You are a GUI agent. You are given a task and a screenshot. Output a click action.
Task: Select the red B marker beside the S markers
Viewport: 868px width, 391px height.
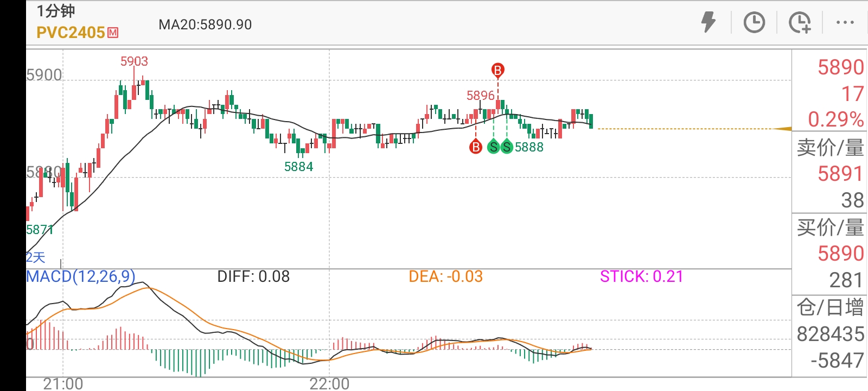(476, 147)
